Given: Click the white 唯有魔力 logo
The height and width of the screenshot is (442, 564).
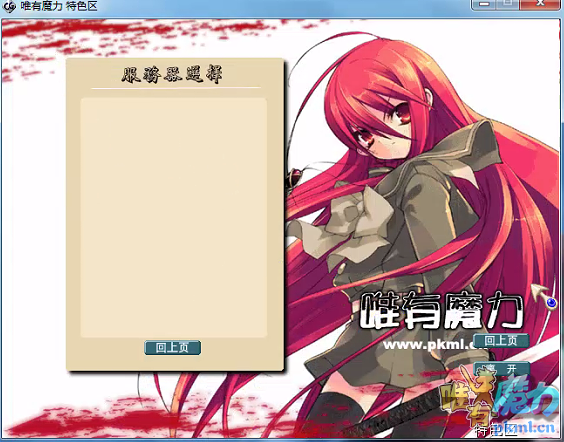Looking at the screenshot, I should pyautogui.click(x=442, y=311).
